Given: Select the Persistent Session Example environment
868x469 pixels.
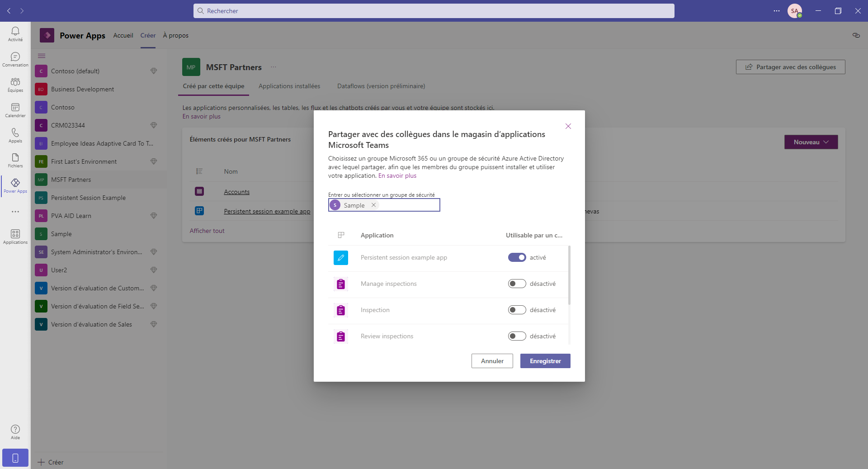Looking at the screenshot, I should coord(99,198).
